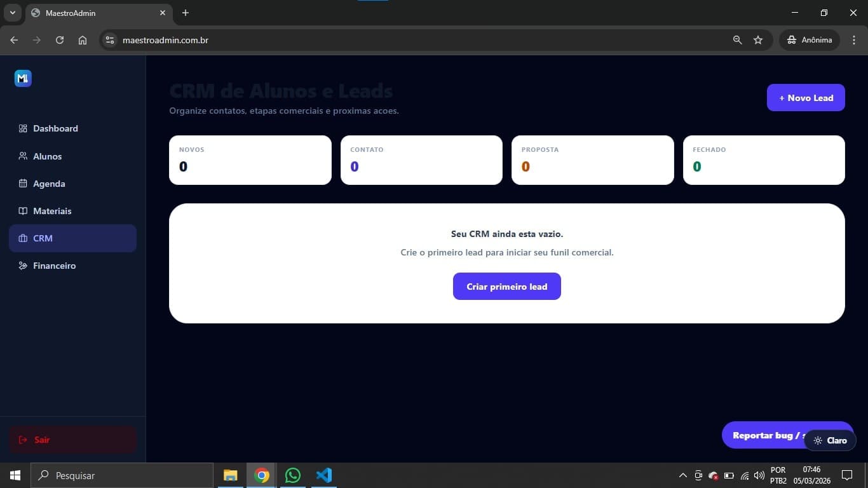The image size is (868, 488).
Task: Toggle the bookmark star in the address bar
Action: [x=757, y=39]
